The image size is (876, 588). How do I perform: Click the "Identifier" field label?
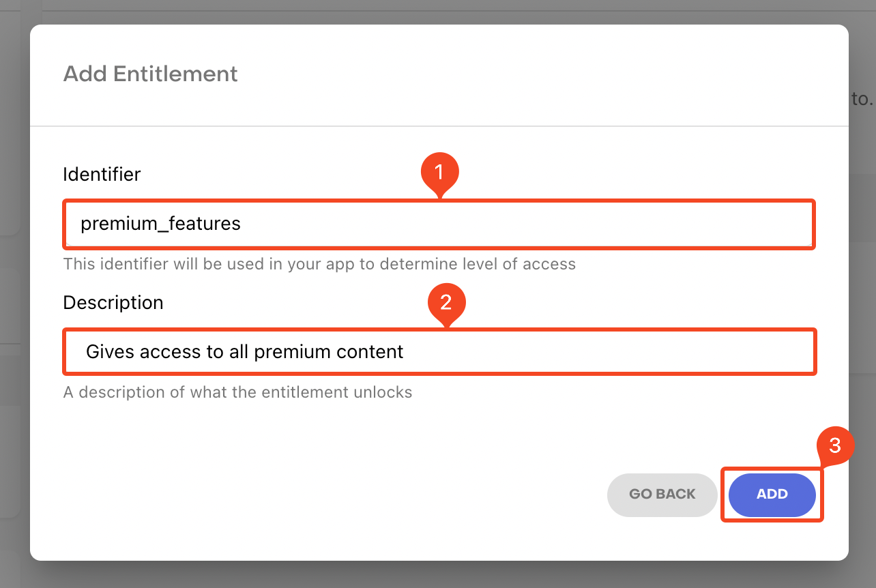point(102,174)
